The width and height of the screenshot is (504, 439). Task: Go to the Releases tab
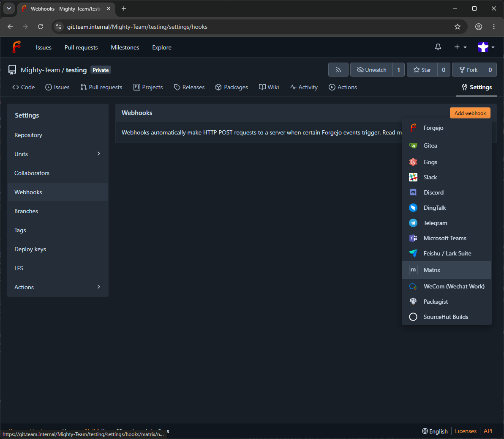pyautogui.click(x=189, y=87)
